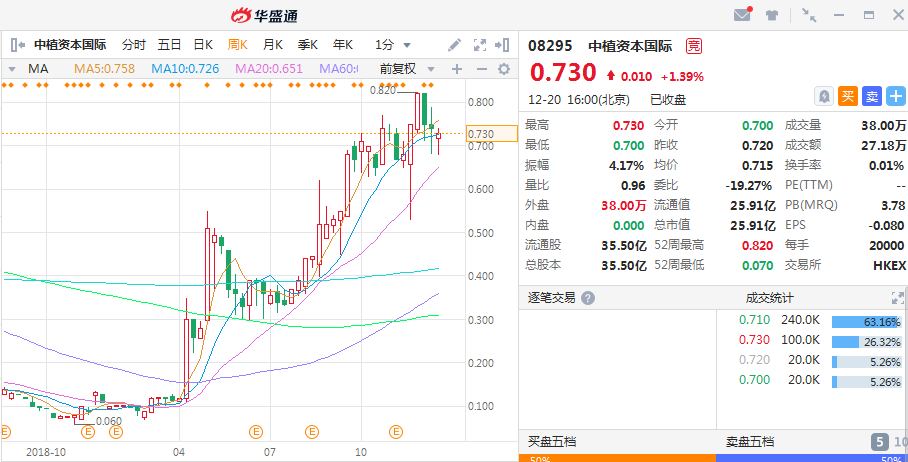The width and height of the screenshot is (908, 462).
Task: Click the 买盘五档 header
Action: [552, 442]
